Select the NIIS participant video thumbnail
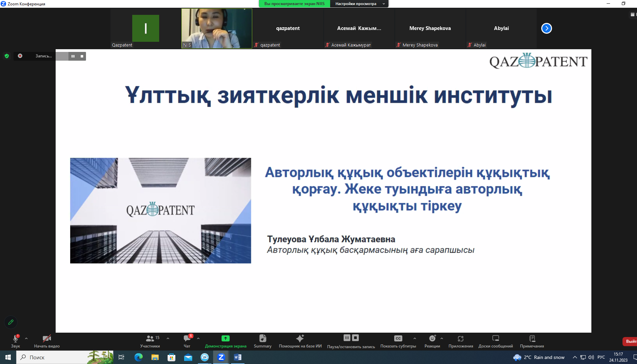 click(216, 28)
